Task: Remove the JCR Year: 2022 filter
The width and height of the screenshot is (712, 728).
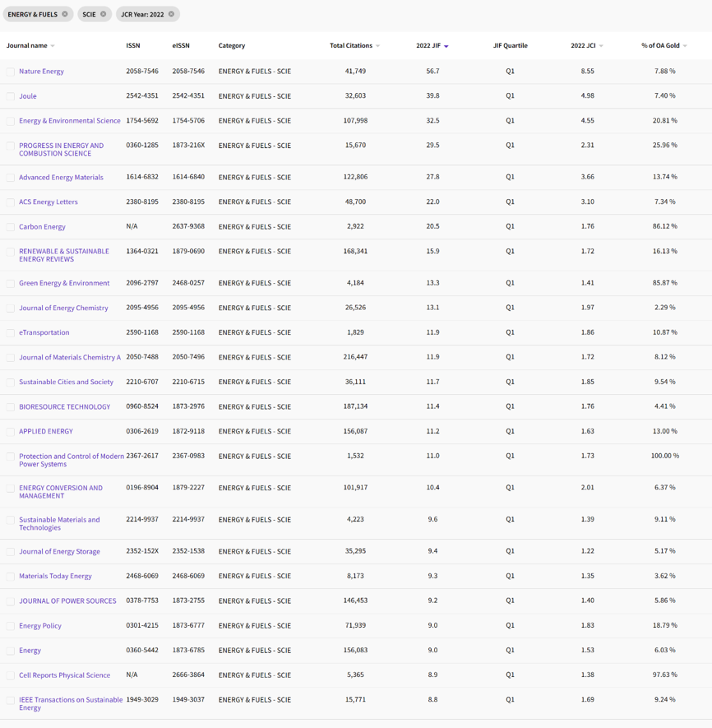Action: point(171,14)
